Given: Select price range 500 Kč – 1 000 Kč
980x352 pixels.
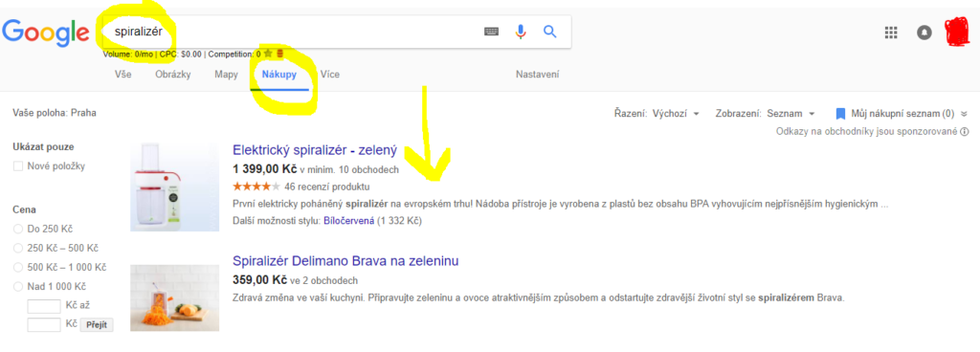Looking at the screenshot, I should click(x=18, y=267).
